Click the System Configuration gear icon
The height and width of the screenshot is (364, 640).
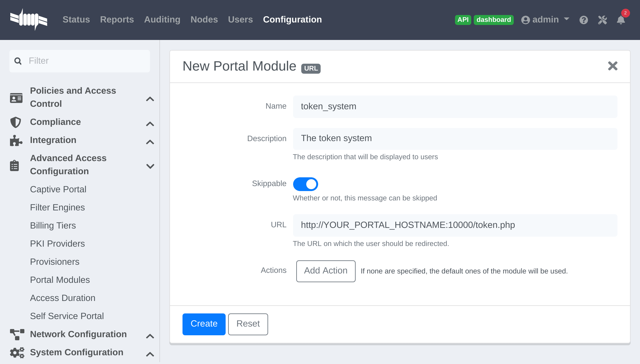click(17, 352)
